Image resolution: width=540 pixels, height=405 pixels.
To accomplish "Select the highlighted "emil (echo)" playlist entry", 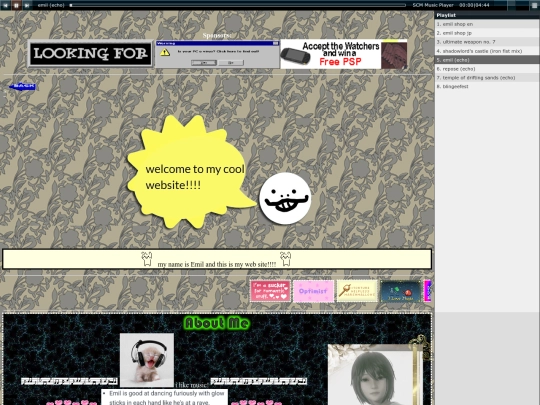I will (487, 60).
